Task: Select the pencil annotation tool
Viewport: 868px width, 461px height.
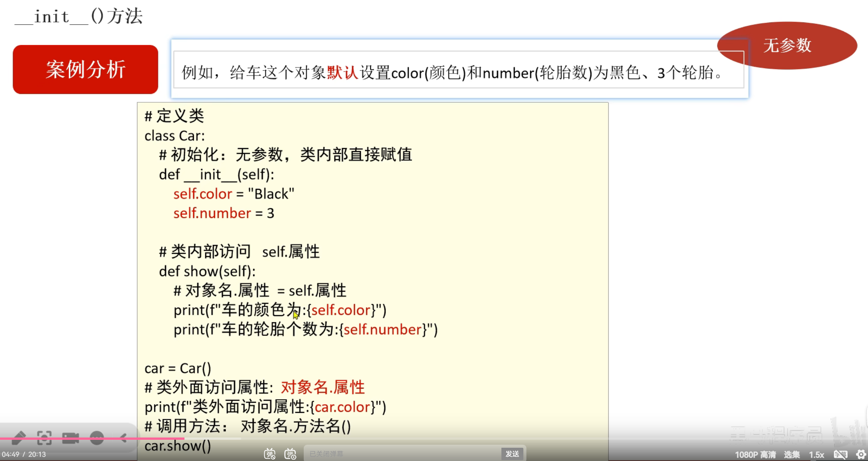Action: pos(18,438)
